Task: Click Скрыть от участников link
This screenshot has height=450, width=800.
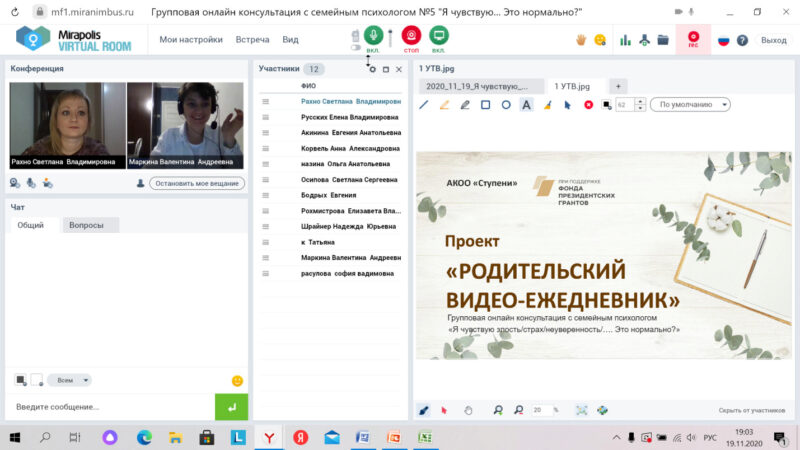Action: (x=752, y=410)
